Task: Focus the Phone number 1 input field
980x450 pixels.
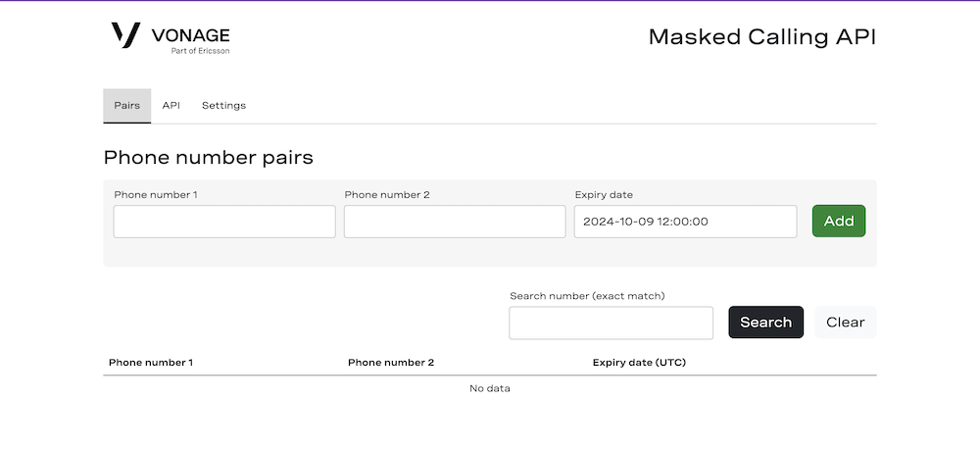Action: [x=224, y=222]
